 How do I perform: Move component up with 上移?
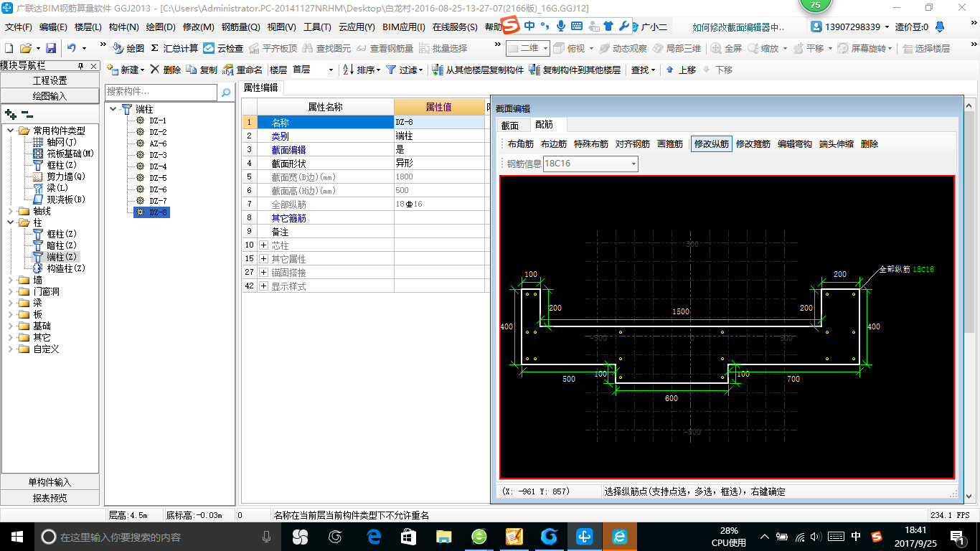pyautogui.click(x=681, y=70)
